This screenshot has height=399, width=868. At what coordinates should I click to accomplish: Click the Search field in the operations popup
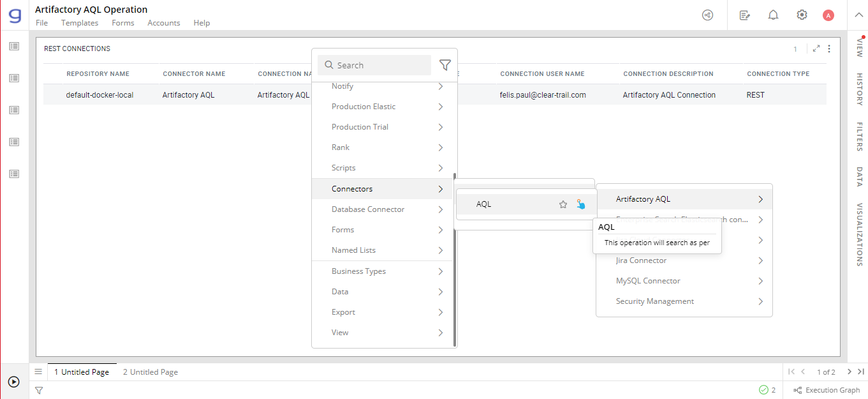tap(374, 65)
